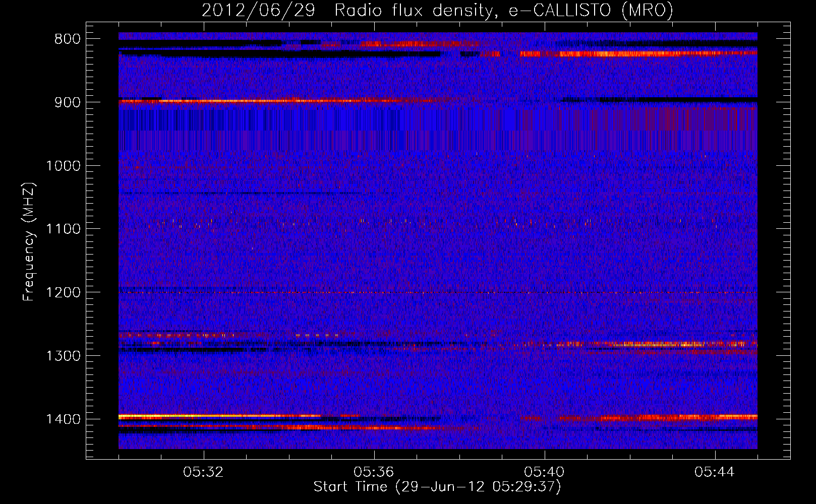Select the 1300 frequency axis label

click(x=63, y=356)
